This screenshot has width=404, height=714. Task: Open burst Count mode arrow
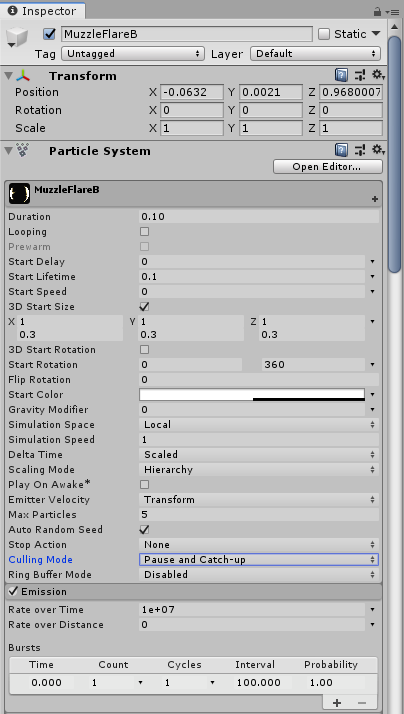click(x=140, y=683)
